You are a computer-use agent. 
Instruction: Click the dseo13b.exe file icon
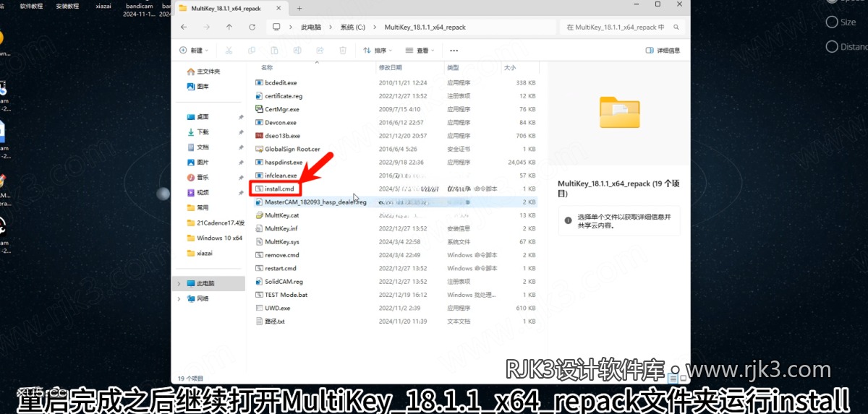[x=260, y=135]
